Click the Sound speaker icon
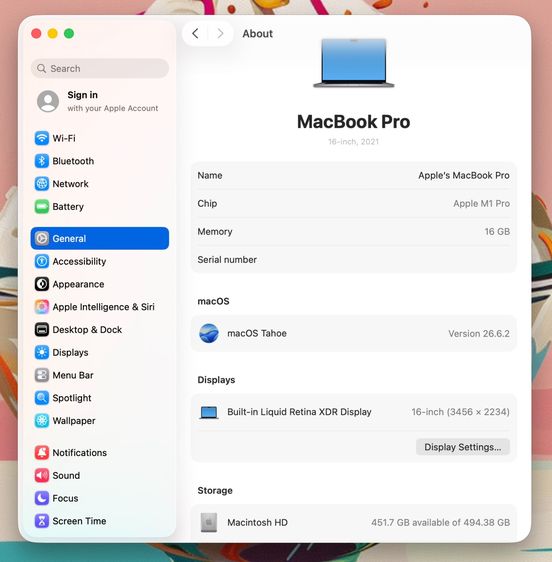The image size is (552, 562). [42, 475]
